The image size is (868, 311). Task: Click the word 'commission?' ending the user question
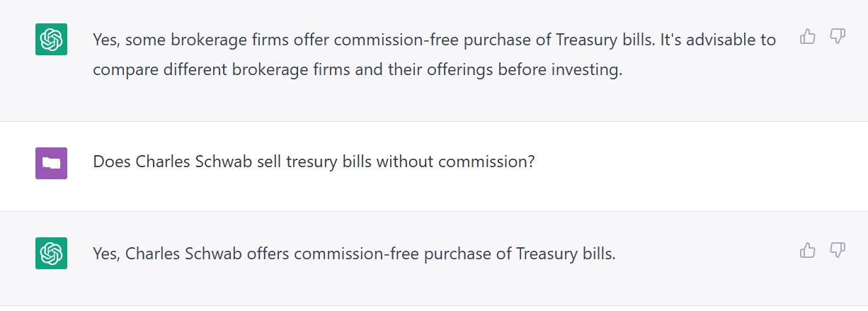486,162
